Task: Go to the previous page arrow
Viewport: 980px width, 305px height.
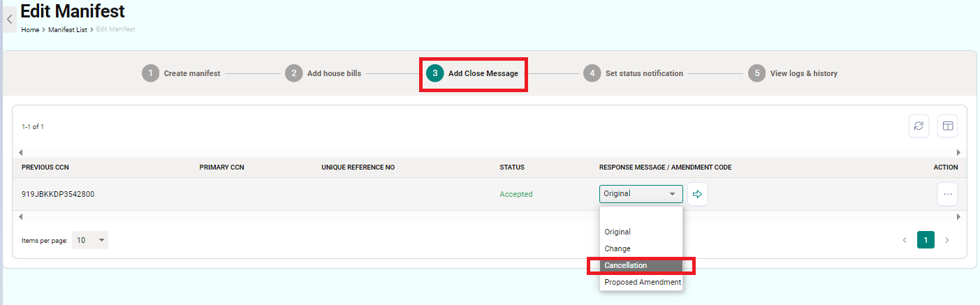Action: pos(905,240)
